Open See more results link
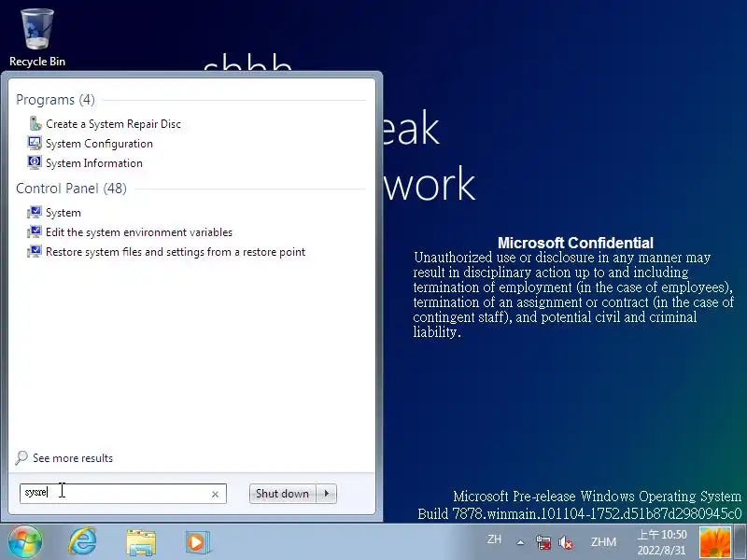This screenshot has width=747, height=560. point(73,458)
